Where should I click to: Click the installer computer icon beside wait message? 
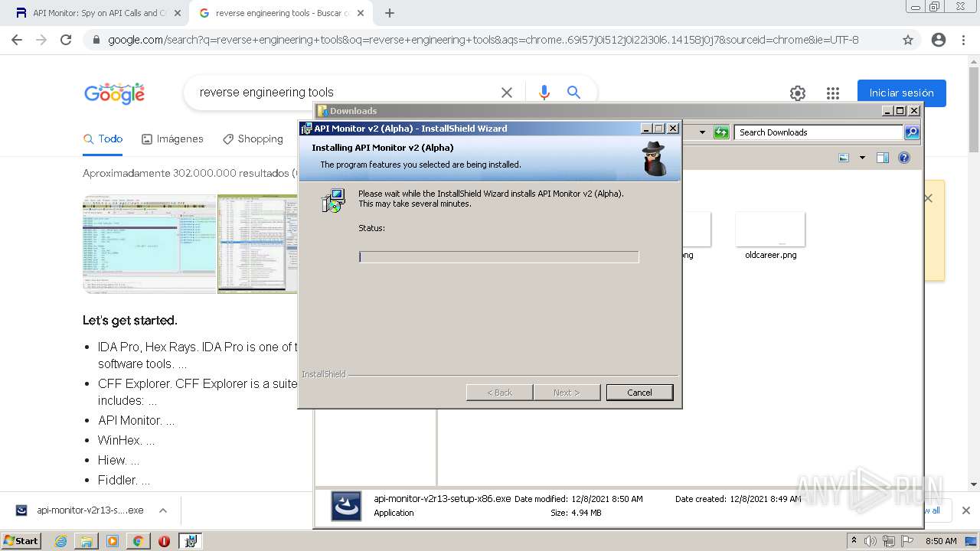(x=334, y=201)
